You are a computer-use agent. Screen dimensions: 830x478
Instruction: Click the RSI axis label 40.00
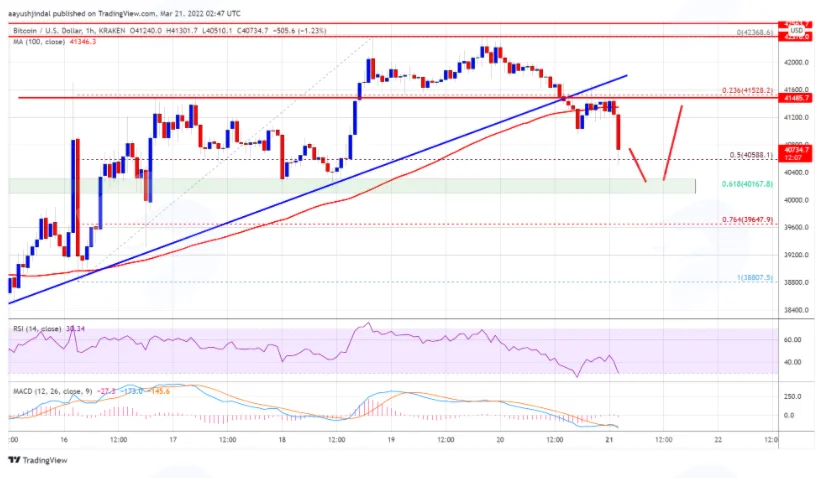[792, 362]
